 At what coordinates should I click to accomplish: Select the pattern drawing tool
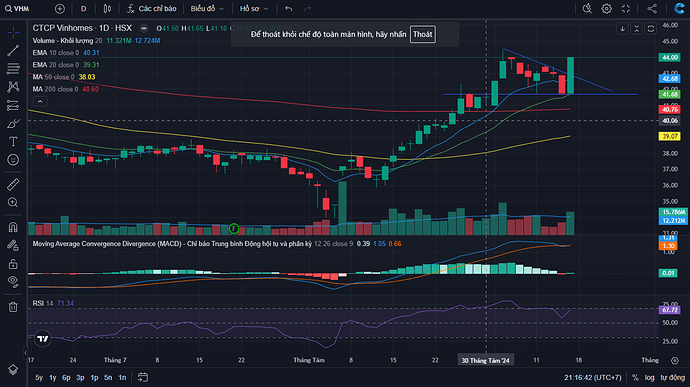(13, 87)
